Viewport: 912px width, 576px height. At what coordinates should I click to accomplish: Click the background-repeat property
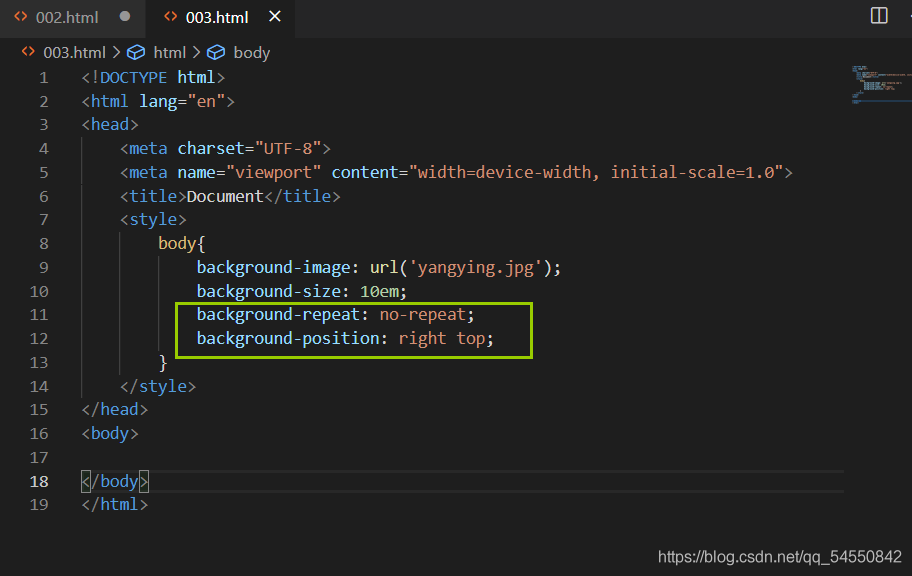click(278, 315)
